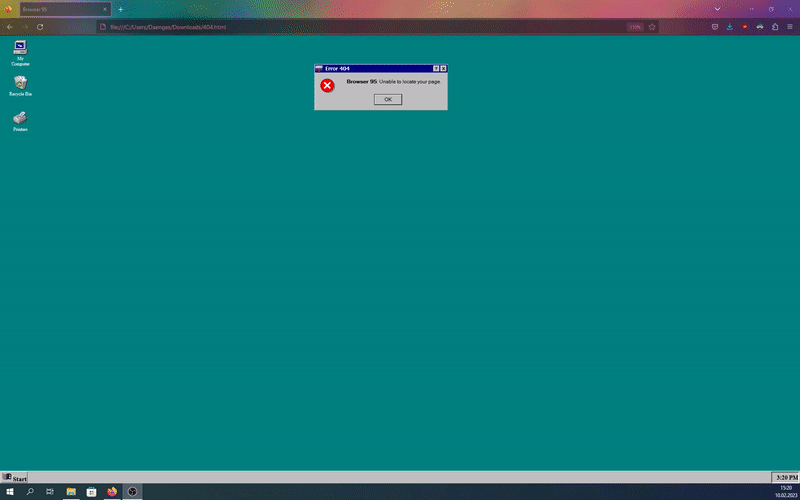800x500 pixels.
Task: Open the Printers desktop icon
Action: (20, 121)
